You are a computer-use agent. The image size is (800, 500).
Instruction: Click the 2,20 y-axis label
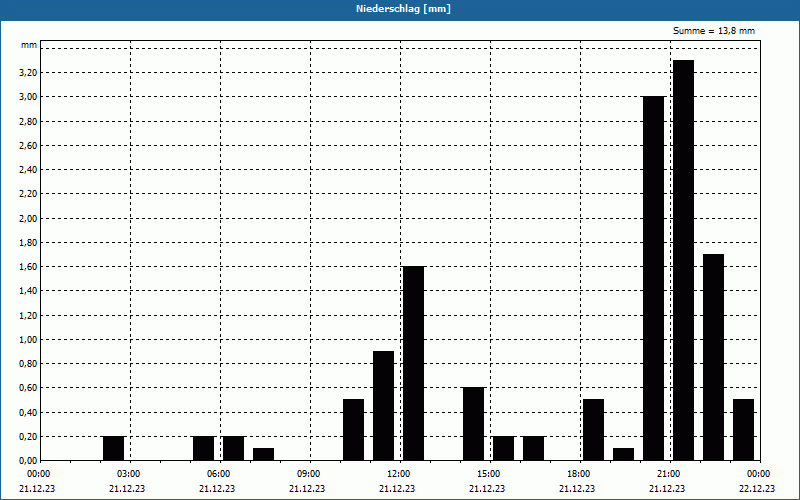coord(28,194)
